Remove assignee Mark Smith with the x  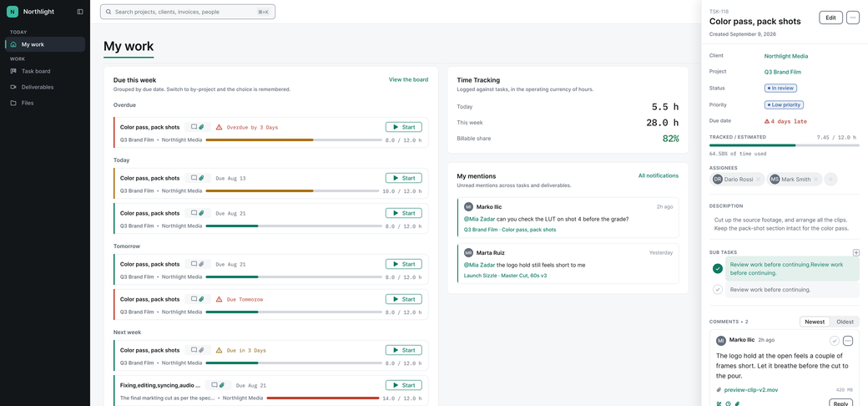point(815,179)
